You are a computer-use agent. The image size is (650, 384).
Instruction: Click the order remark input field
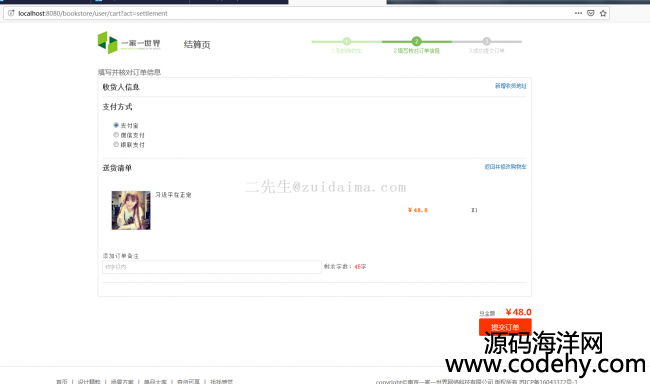click(x=212, y=267)
